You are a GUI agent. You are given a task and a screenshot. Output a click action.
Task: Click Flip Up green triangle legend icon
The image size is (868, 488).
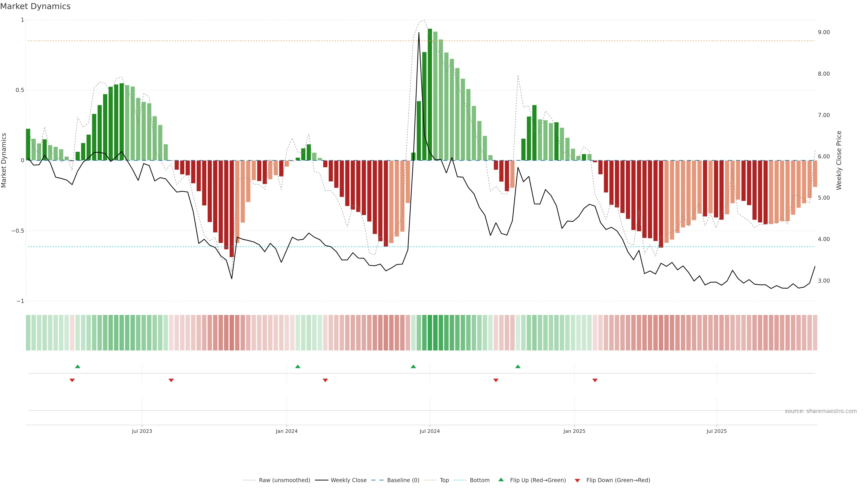(x=501, y=480)
